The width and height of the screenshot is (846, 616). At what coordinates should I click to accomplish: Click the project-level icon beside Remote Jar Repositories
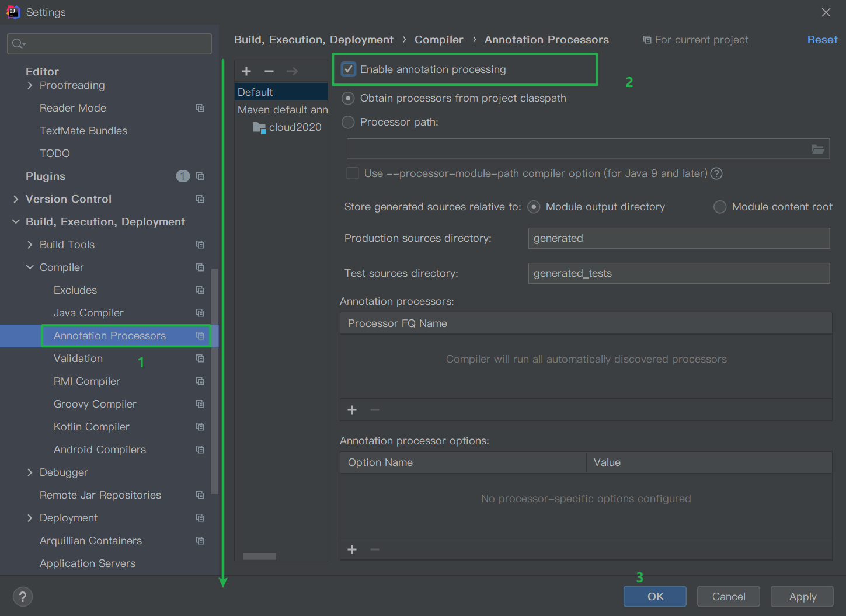click(200, 495)
